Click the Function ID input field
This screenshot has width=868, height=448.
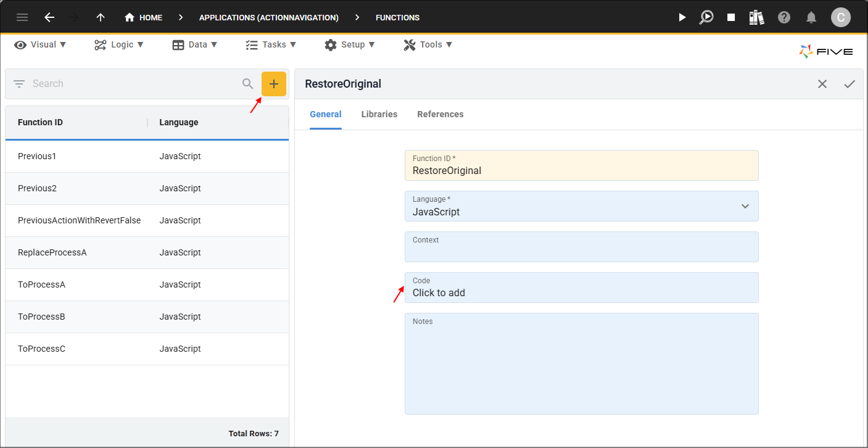[582, 165]
